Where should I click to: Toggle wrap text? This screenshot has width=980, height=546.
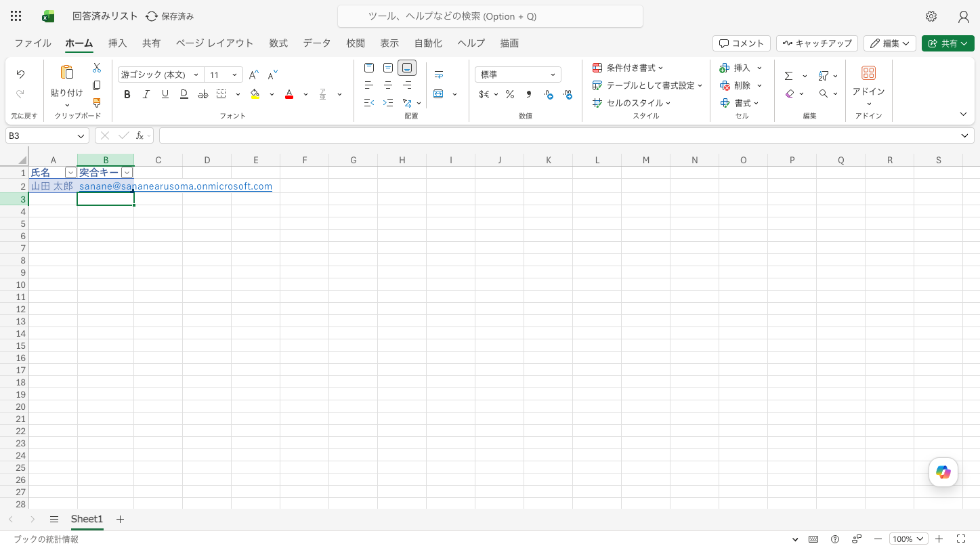tap(438, 75)
